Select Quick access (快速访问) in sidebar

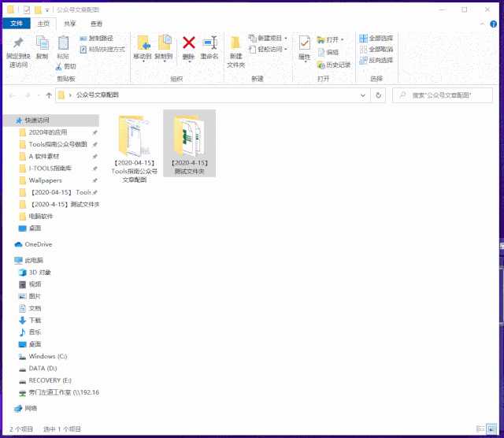point(51,121)
